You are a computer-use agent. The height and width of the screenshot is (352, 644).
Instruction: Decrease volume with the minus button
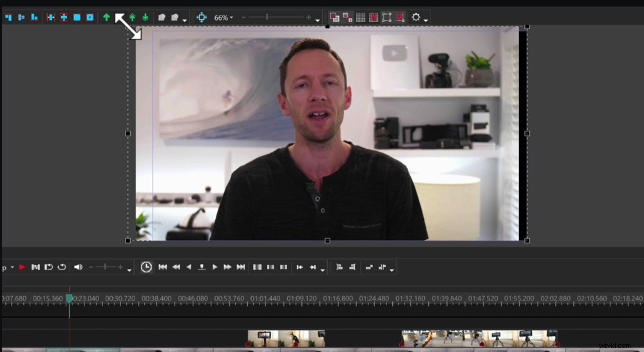91,267
